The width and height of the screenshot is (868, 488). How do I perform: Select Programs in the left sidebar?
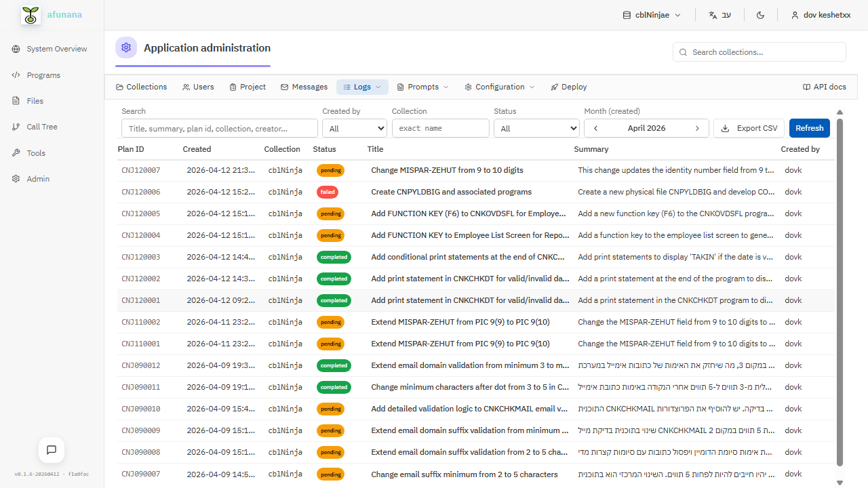[43, 75]
